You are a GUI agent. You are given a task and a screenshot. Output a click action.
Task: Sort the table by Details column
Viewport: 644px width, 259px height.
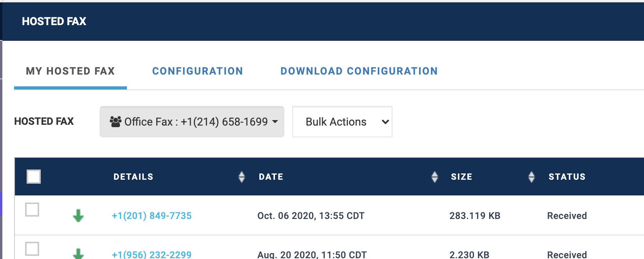pos(242,177)
